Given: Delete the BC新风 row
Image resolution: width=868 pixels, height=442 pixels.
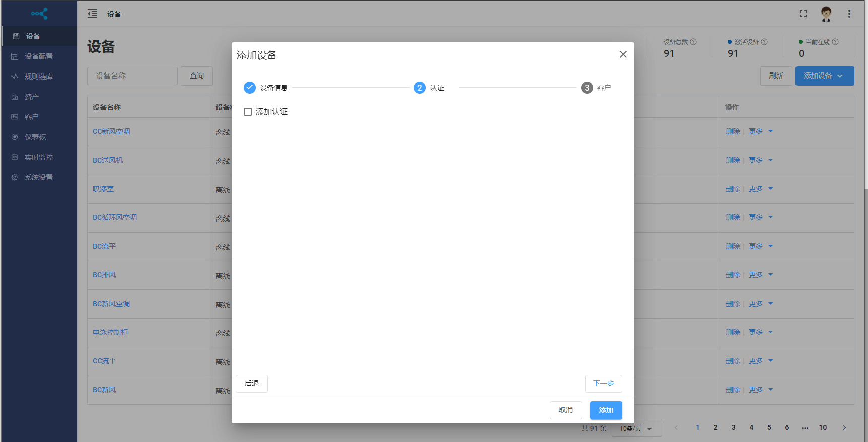Looking at the screenshot, I should [x=733, y=390].
